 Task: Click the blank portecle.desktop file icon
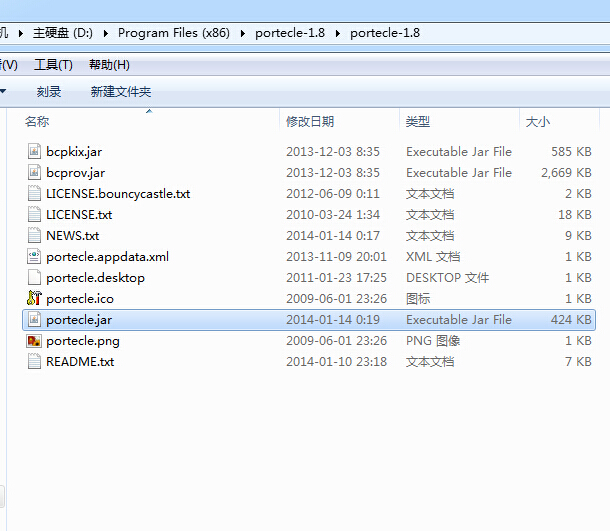click(34, 277)
